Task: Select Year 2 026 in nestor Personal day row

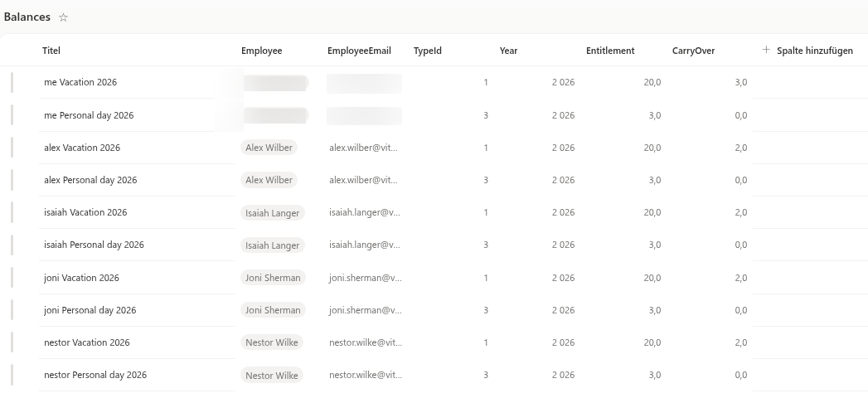Action: [x=563, y=375]
